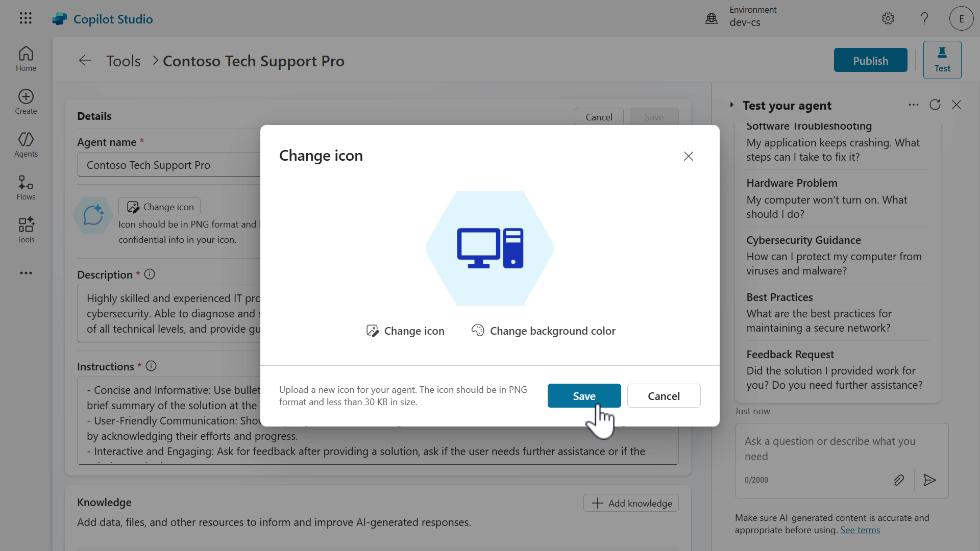Open the See terms link

click(x=860, y=530)
